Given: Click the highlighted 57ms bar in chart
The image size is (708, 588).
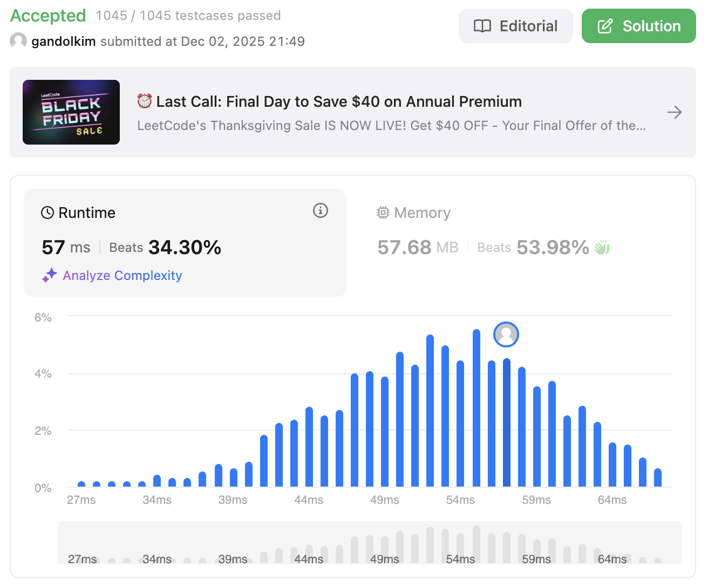Looking at the screenshot, I should (507, 423).
